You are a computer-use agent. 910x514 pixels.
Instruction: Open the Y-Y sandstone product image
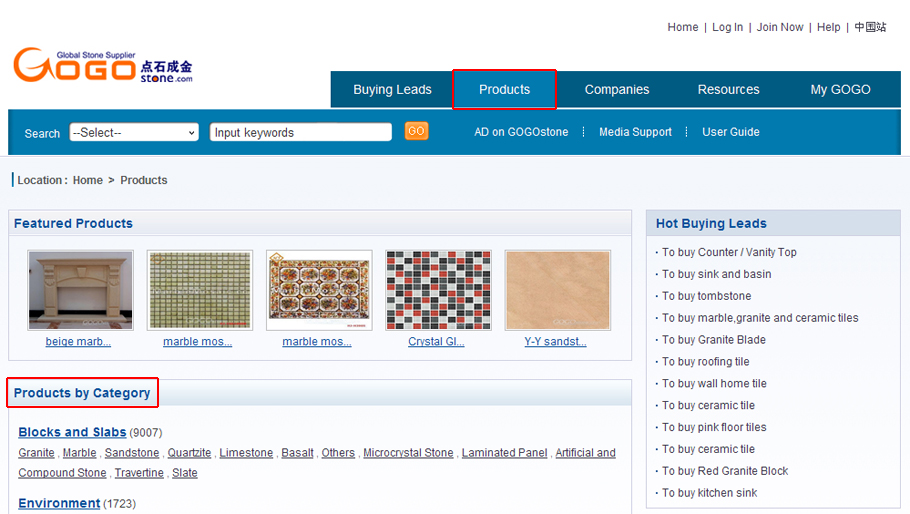pos(556,290)
